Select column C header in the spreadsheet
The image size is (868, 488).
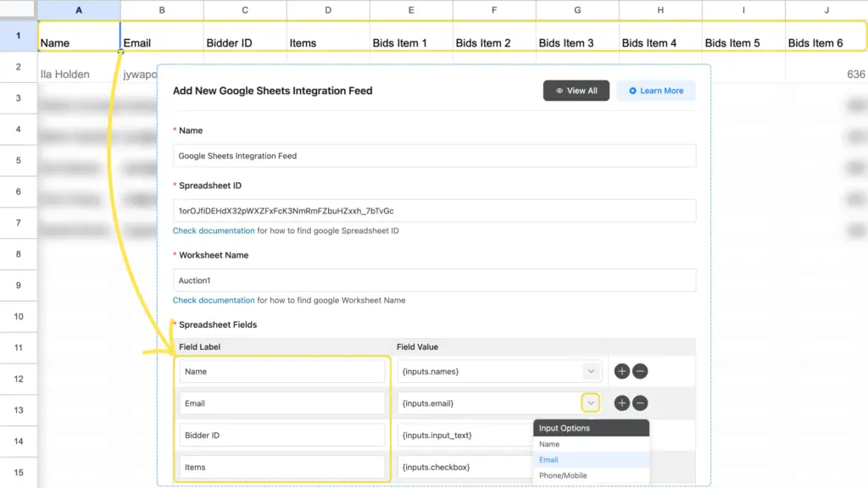(x=245, y=10)
